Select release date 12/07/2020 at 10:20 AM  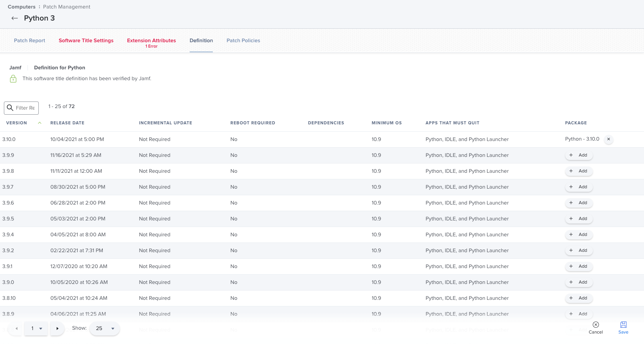[79, 266]
